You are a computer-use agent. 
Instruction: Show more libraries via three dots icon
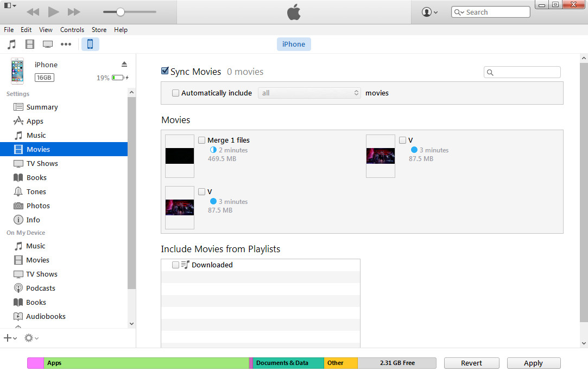click(x=66, y=44)
